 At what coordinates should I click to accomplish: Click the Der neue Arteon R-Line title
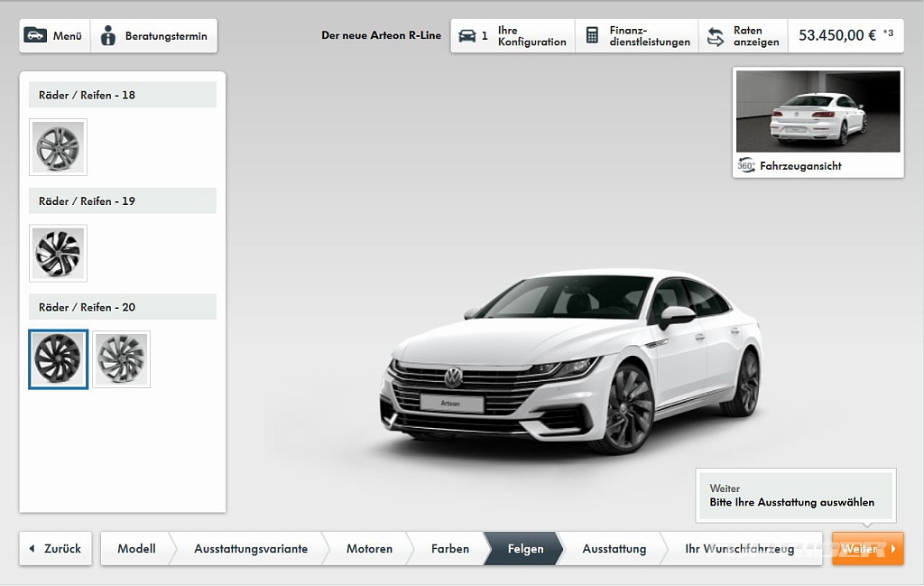point(382,35)
